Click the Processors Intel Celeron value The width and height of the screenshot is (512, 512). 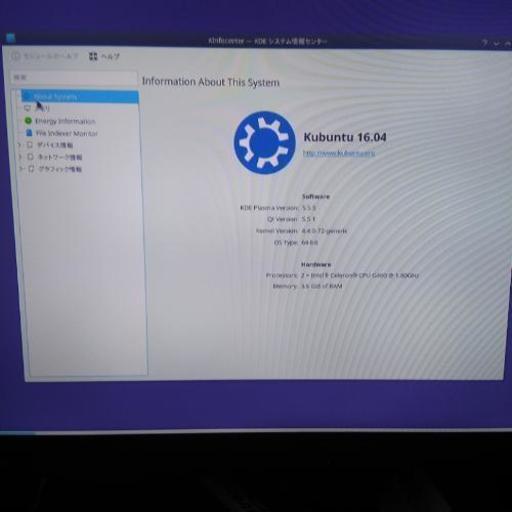coord(360,276)
